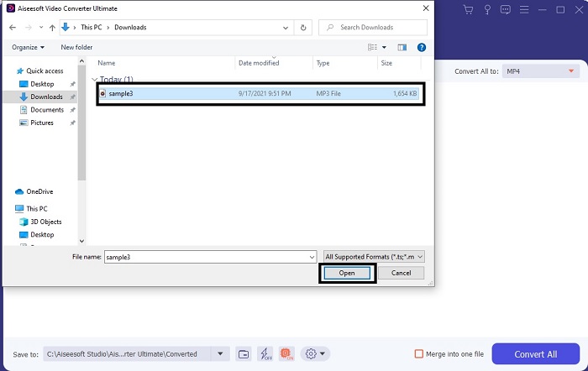Expand the Convert All to MP4 dropdown
Screen dimensions: 588x371
tap(541, 71)
